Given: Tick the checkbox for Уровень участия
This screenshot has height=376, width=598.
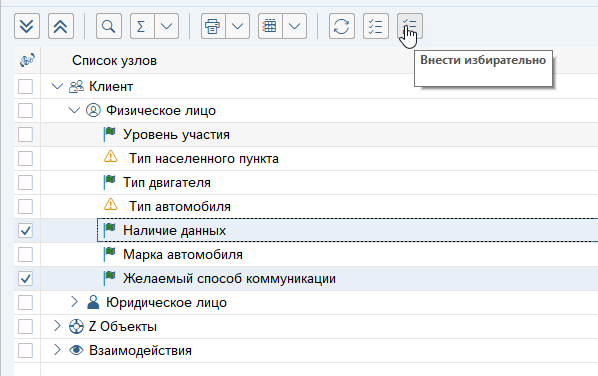Looking at the screenshot, I should (26, 135).
